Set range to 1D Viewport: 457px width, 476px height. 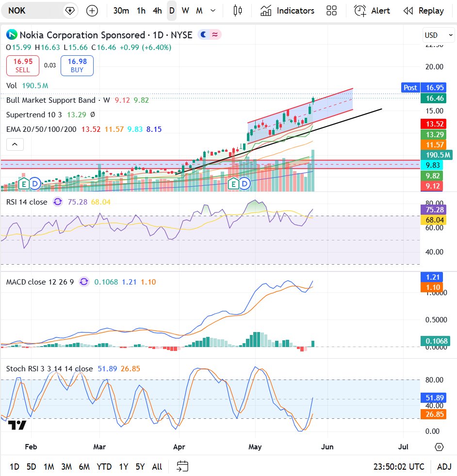pos(14,467)
